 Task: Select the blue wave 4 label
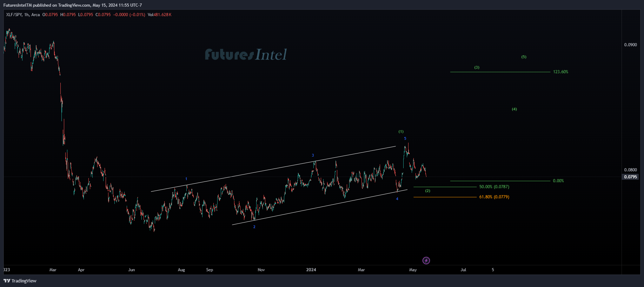(397, 199)
